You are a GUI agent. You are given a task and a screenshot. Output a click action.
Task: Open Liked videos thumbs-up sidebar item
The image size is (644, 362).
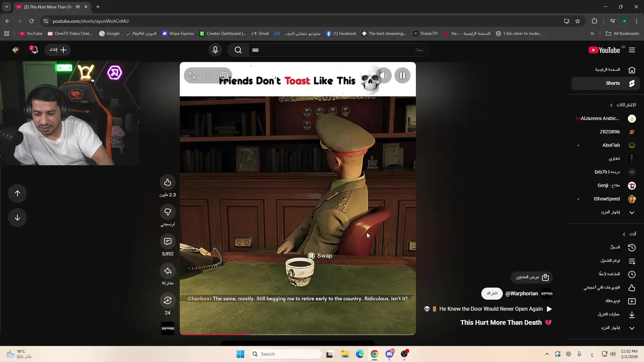click(605, 288)
